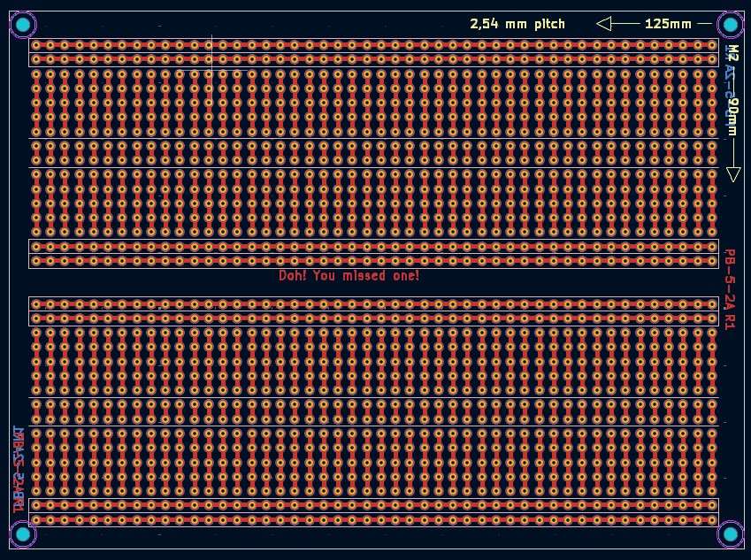This screenshot has height=560, width=751.
Task: Select the last pad of the bottommost rail
Action: point(712,519)
